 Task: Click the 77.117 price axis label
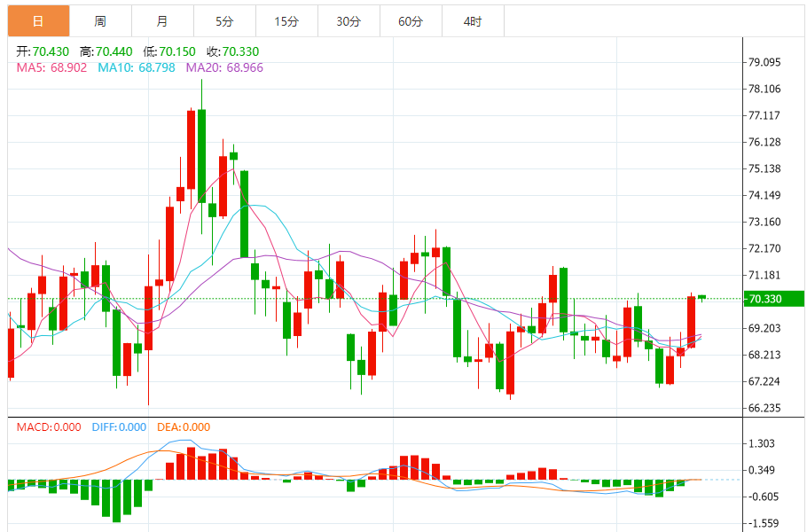click(764, 115)
